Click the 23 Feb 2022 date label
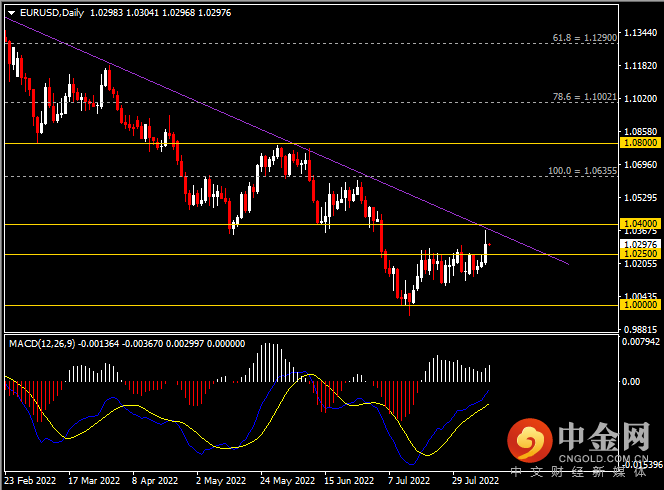This screenshot has height=490, width=664. coord(30,481)
